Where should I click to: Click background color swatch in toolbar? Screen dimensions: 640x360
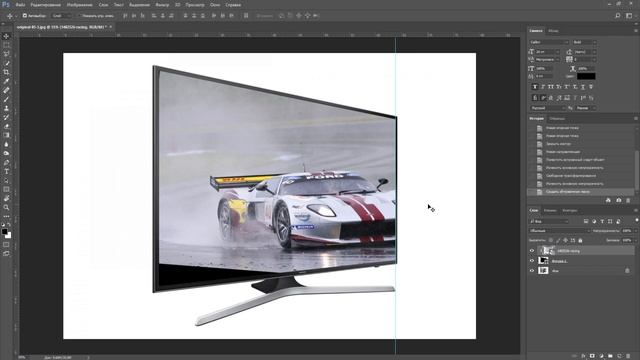point(8,236)
